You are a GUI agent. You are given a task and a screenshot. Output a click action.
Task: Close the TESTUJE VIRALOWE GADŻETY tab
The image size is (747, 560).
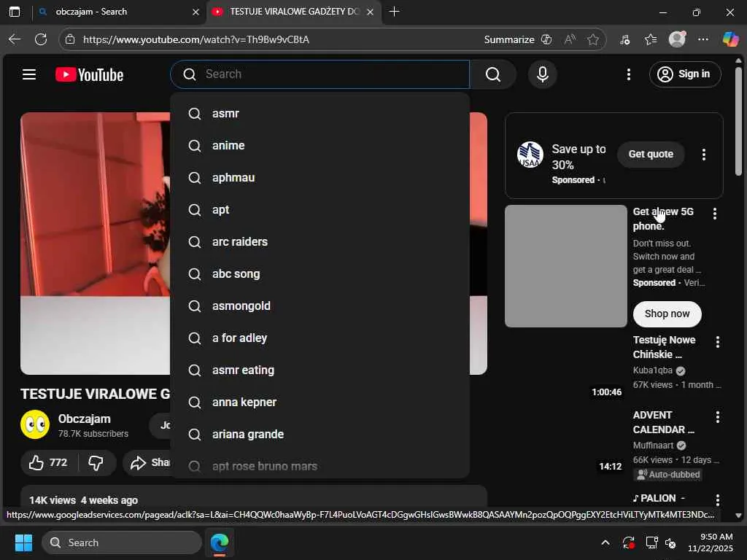point(370,12)
